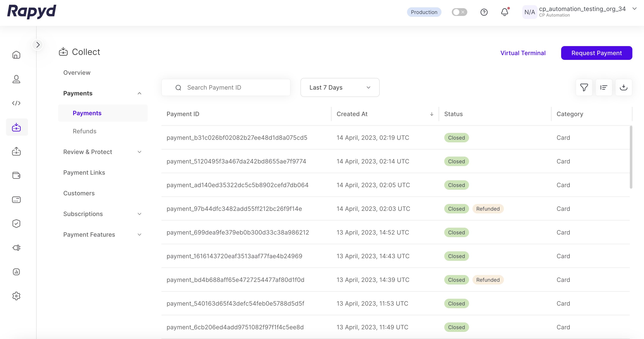Click the help question mark icon
Screen dimensions: 644x339
click(484, 12)
